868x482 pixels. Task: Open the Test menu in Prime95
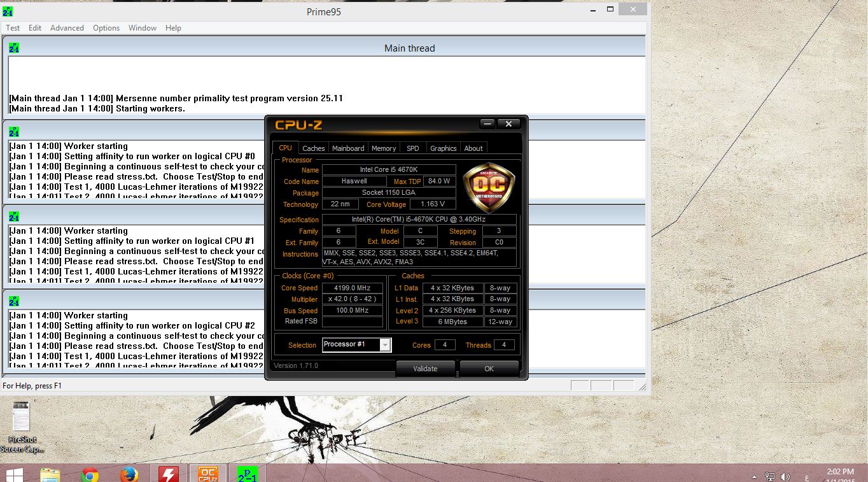click(x=13, y=28)
